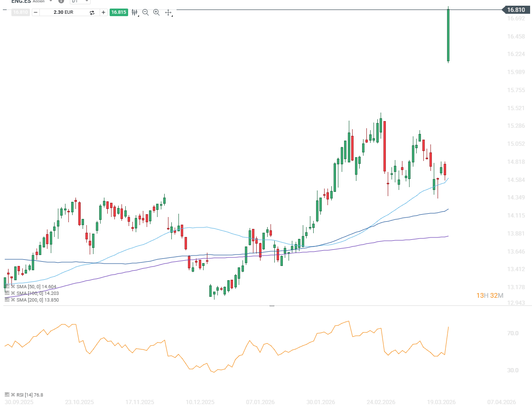Open settings for SMA 50 indicator
This screenshot has width=532, height=407.
(x=7, y=287)
